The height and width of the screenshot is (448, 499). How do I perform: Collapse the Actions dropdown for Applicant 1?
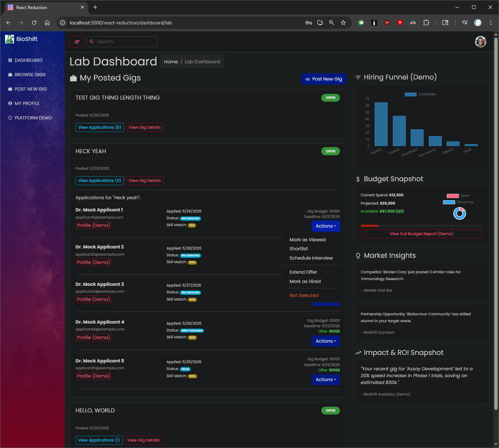coord(326,226)
